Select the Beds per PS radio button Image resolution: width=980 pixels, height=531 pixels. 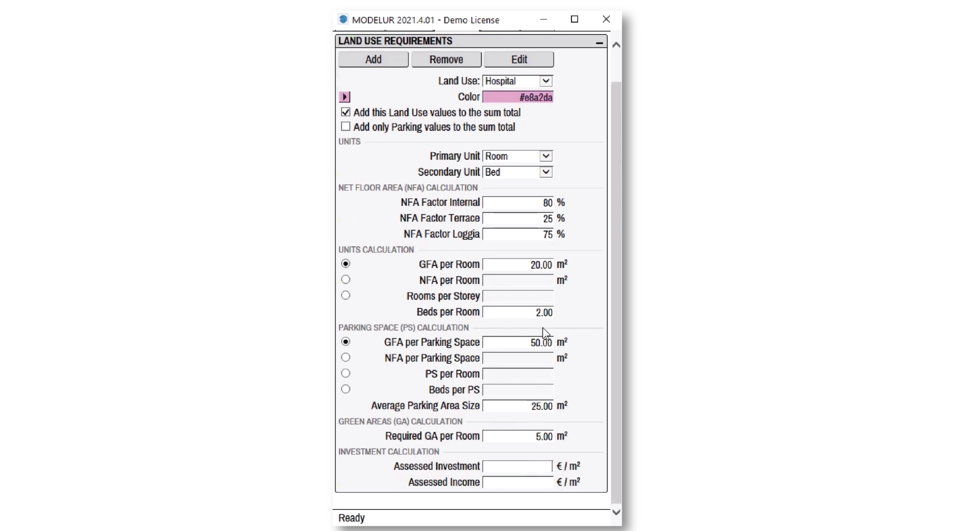345,389
